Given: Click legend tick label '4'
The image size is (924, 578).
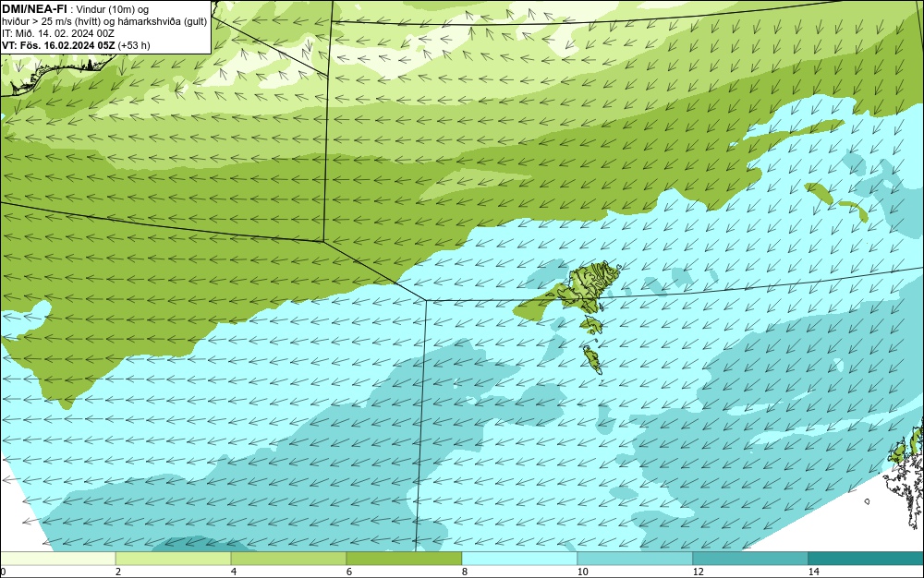Looking at the screenshot, I should [234, 572].
